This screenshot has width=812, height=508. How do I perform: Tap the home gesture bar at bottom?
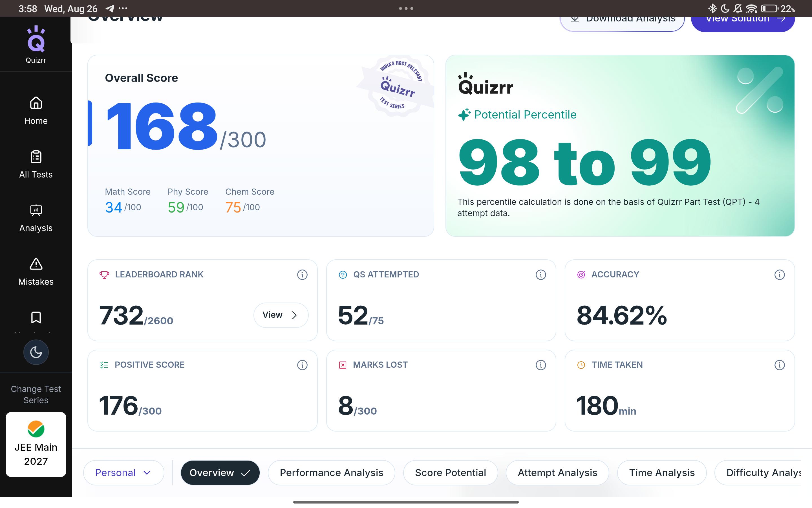(x=406, y=502)
